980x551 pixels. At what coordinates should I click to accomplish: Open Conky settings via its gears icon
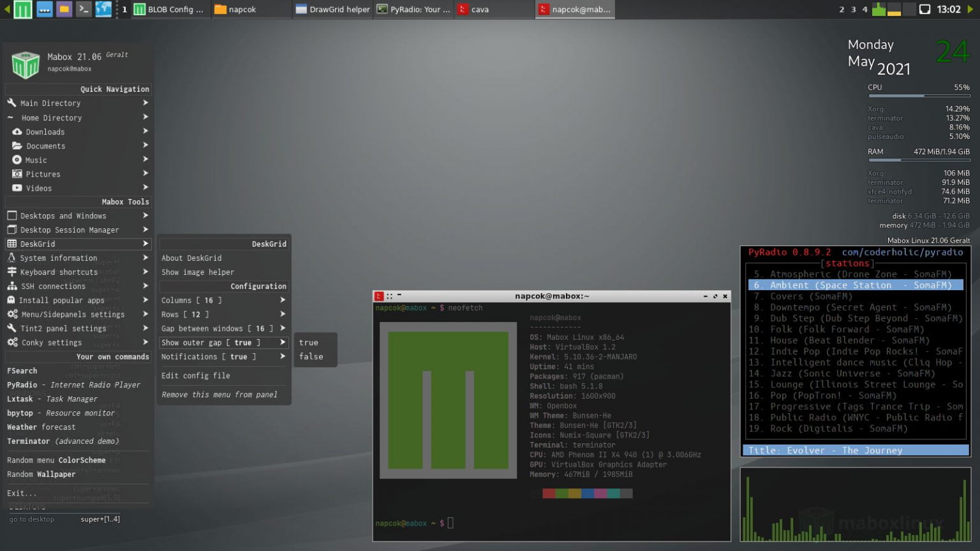point(12,342)
